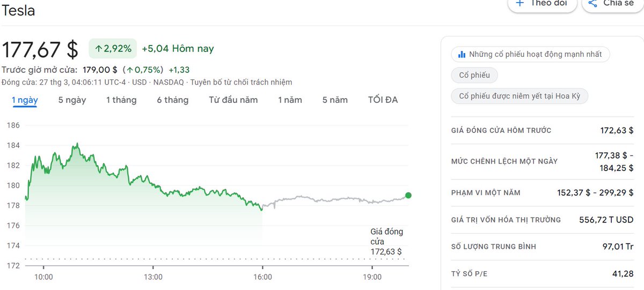Click the 97,01 Tr average volume value

coord(618,247)
